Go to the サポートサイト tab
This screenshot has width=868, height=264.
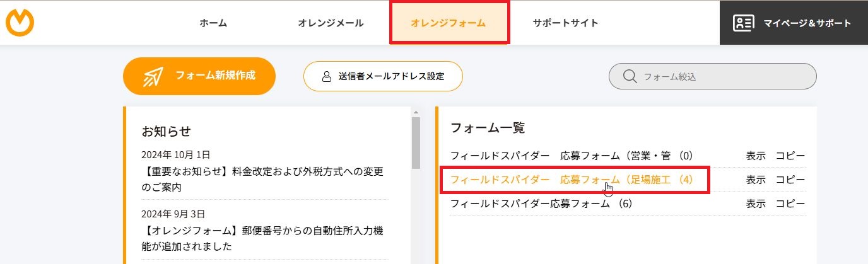pyautogui.click(x=565, y=23)
